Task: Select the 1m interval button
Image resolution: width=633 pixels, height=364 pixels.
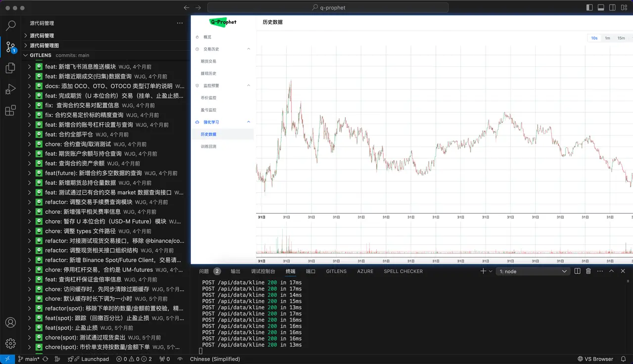Action: (x=607, y=38)
